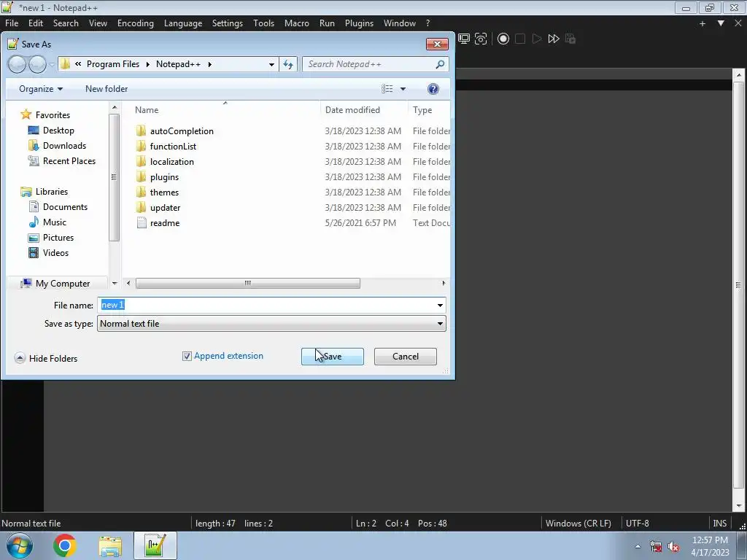The width and height of the screenshot is (747, 560).
Task: Expand path arrow after Notepad++ in address bar
Action: 209,64
